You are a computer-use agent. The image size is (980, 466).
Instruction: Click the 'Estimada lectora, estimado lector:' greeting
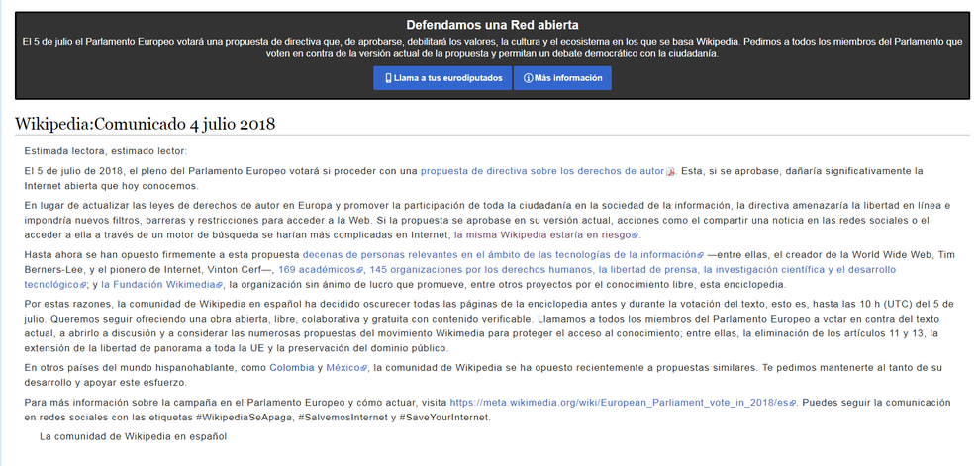[106, 150]
